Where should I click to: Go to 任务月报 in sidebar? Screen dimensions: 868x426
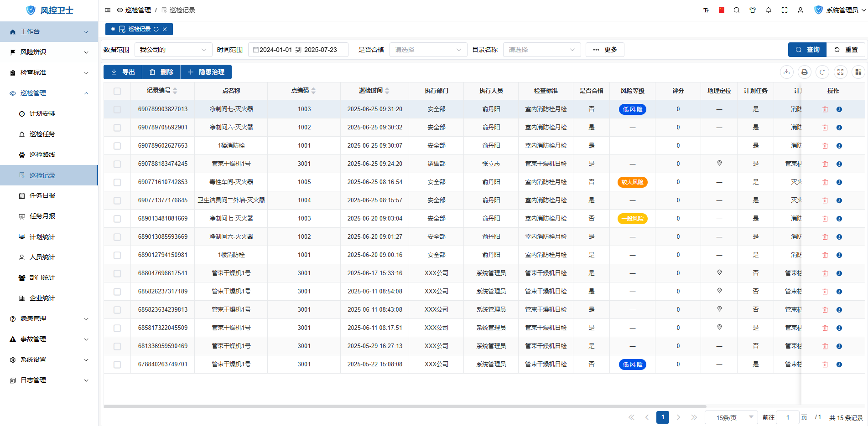pyautogui.click(x=42, y=216)
